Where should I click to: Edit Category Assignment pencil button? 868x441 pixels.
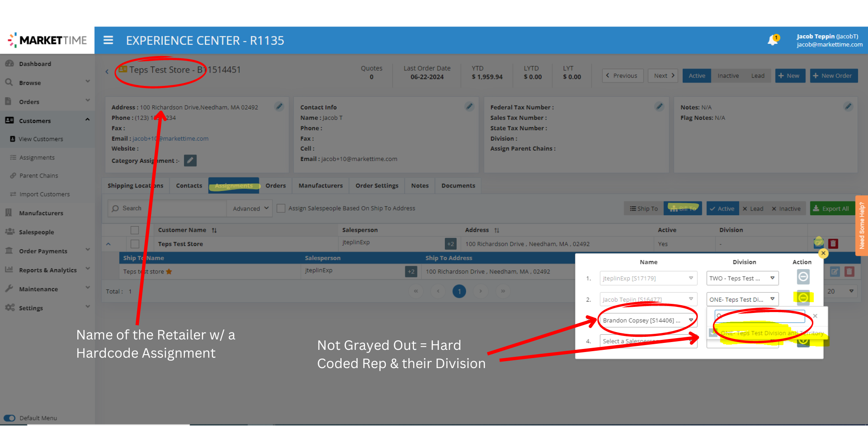(190, 161)
